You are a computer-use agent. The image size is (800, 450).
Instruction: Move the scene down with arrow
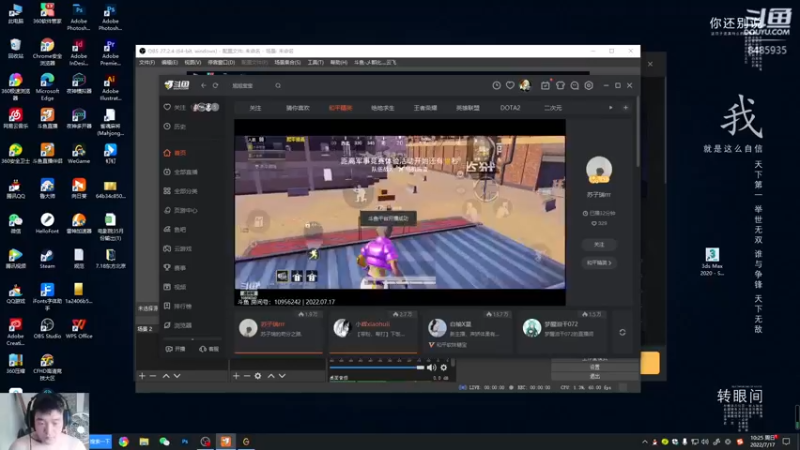[177, 376]
